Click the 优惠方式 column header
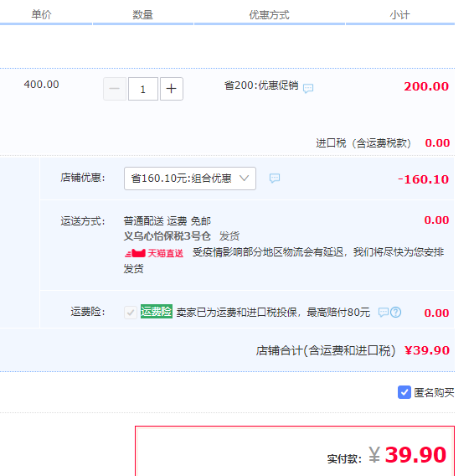The width and height of the screenshot is (474, 476). 269,14
